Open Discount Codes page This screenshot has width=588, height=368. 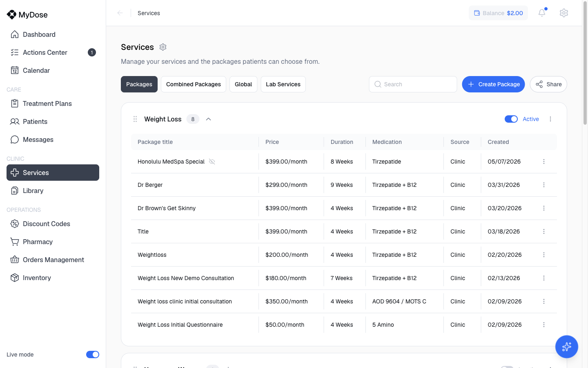pyautogui.click(x=53, y=224)
